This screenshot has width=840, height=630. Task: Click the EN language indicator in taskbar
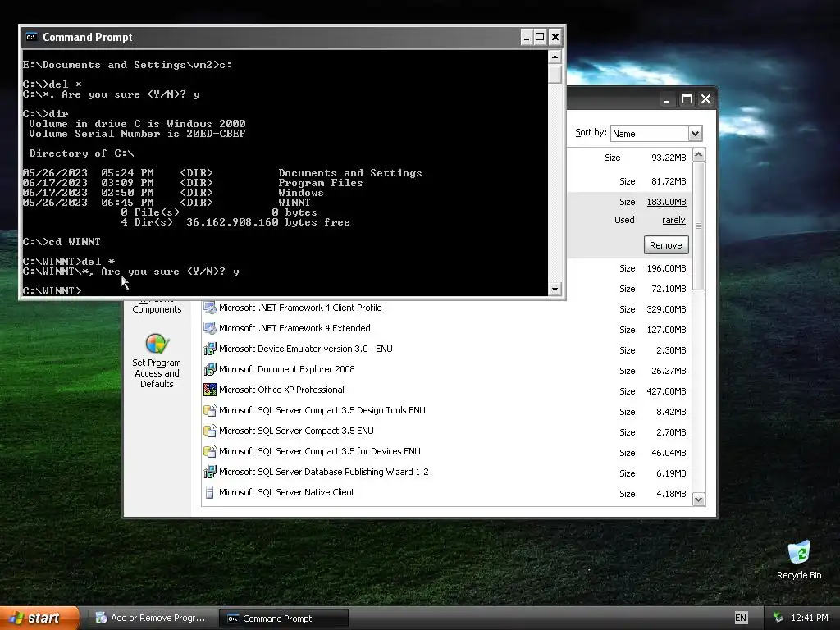[741, 618]
